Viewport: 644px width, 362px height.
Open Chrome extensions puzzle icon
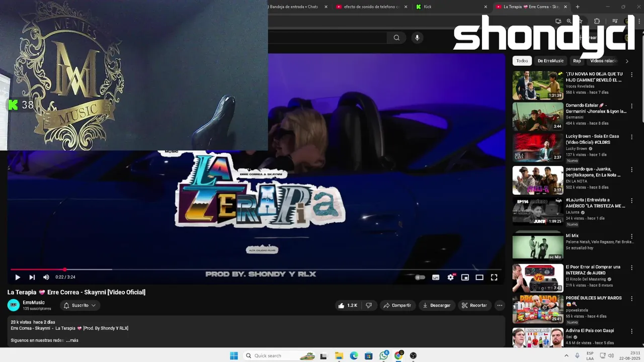(597, 21)
